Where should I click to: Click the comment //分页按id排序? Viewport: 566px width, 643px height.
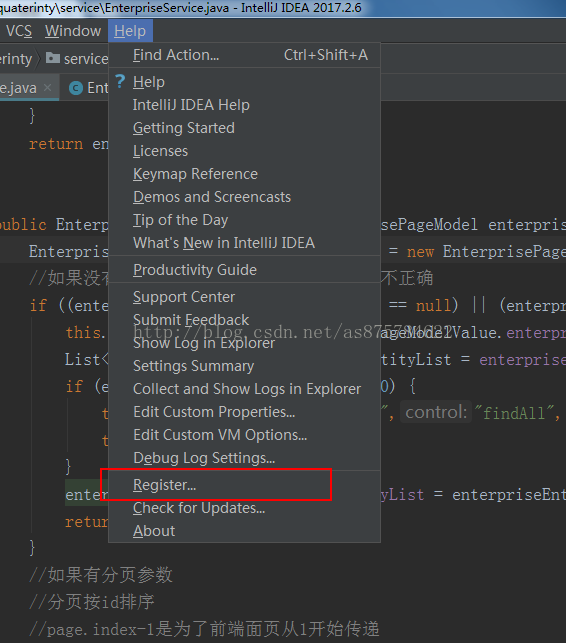[x=92, y=602]
